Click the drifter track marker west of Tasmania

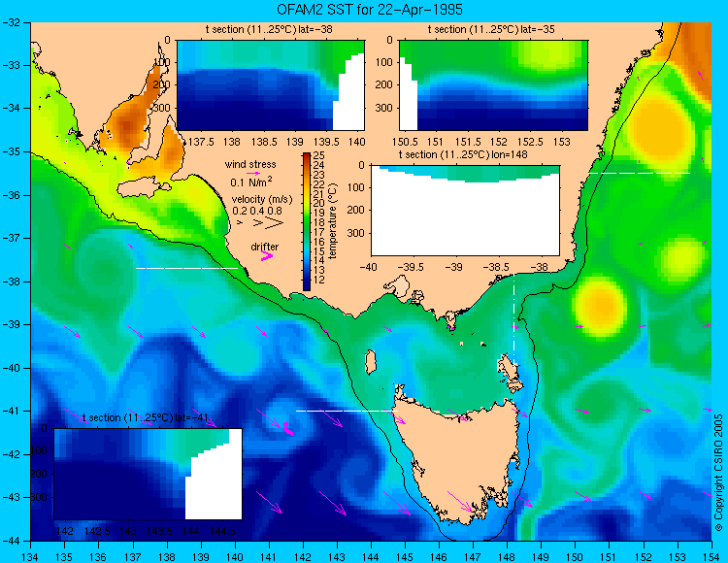[287, 428]
